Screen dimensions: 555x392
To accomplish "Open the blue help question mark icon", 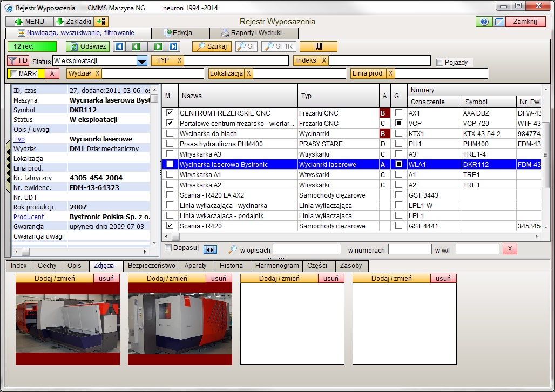I will pos(484,22).
